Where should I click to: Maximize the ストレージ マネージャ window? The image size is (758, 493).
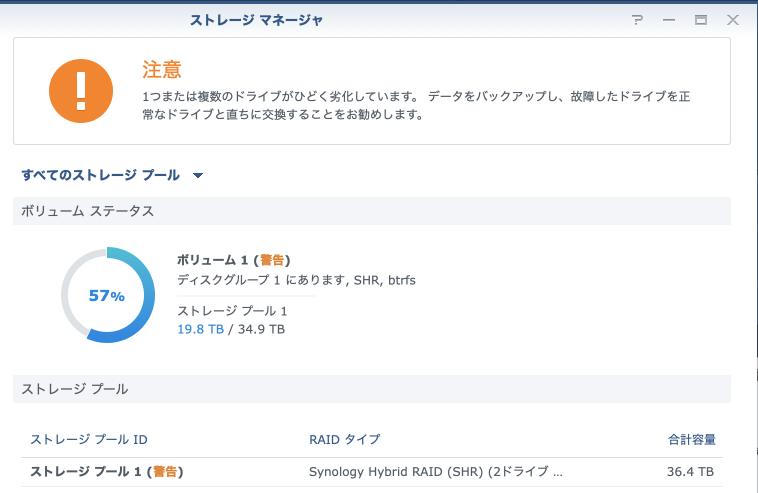point(701,20)
